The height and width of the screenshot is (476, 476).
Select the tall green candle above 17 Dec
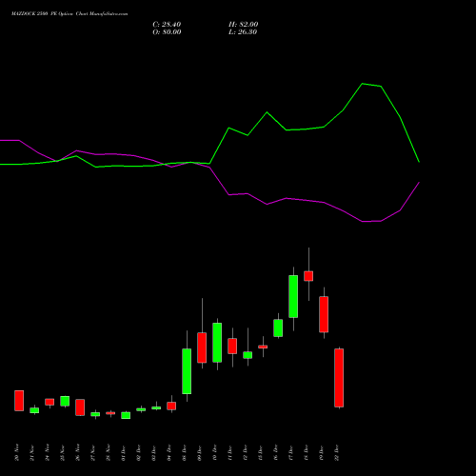[293, 296]
